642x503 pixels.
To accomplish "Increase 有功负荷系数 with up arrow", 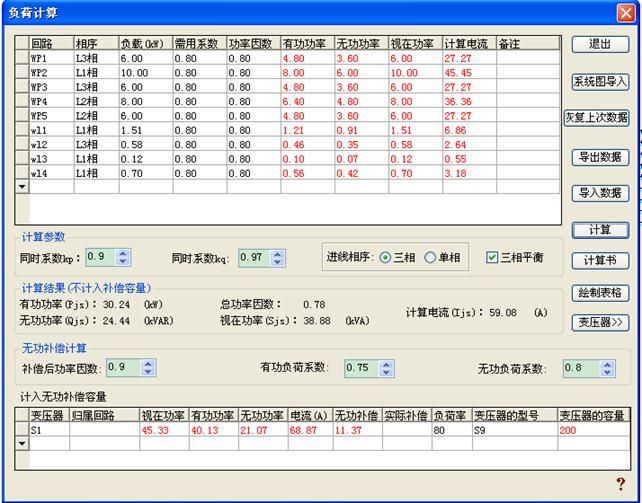I will [386, 364].
